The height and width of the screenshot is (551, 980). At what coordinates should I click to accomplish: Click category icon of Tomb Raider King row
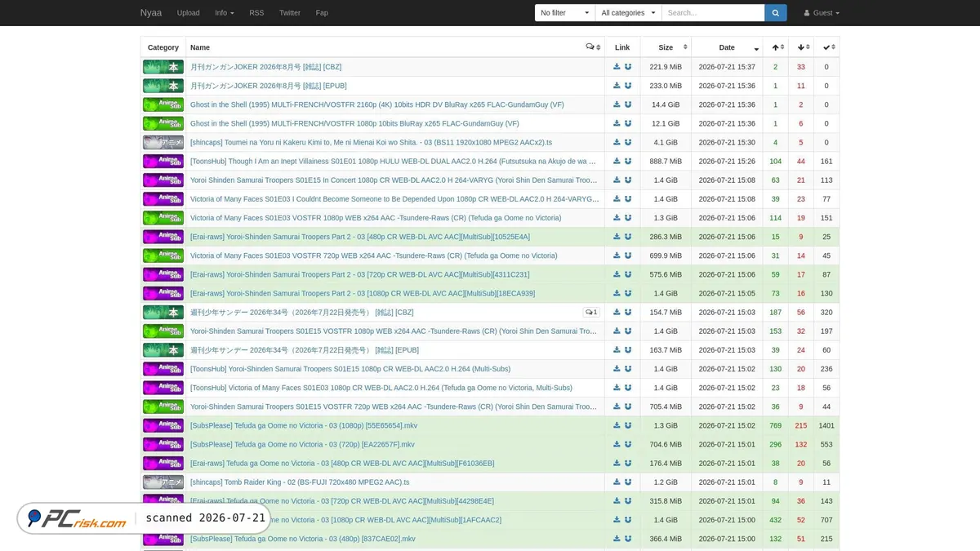coord(163,482)
